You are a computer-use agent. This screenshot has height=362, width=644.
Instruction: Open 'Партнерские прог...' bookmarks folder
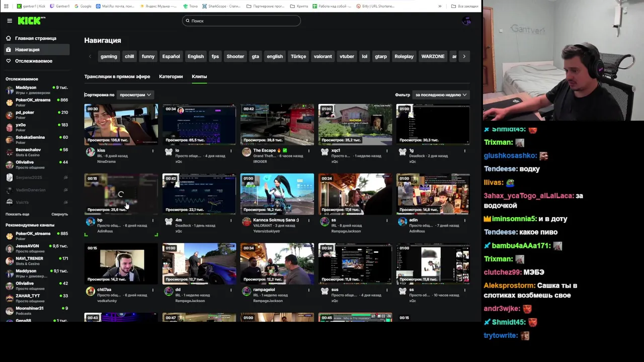point(267,6)
